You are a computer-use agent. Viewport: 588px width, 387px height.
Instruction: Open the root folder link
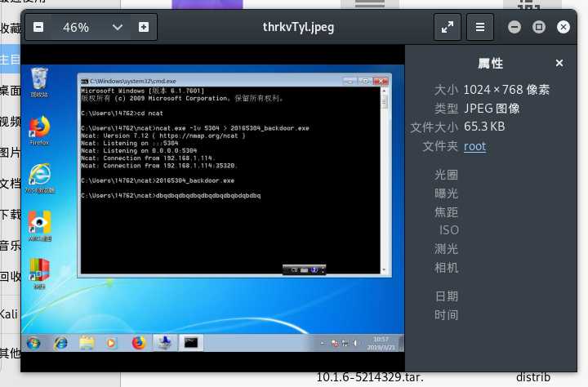(x=474, y=146)
